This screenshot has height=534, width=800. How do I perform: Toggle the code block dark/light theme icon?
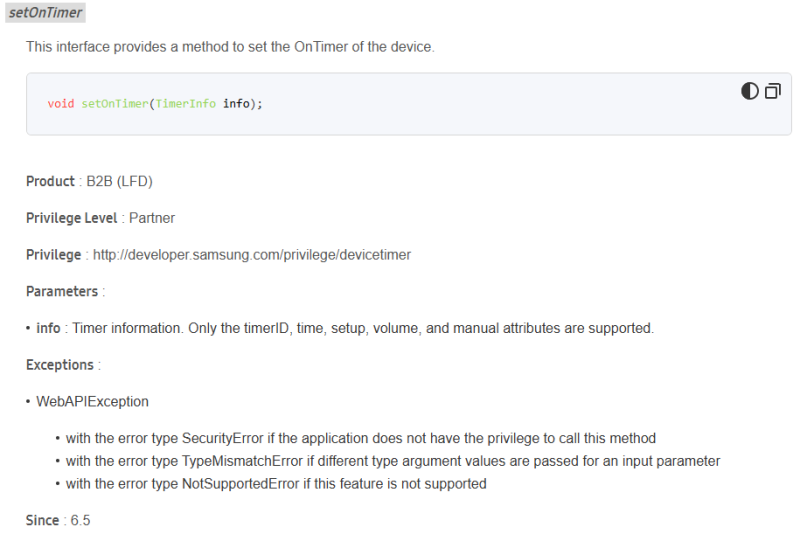pyautogui.click(x=749, y=91)
